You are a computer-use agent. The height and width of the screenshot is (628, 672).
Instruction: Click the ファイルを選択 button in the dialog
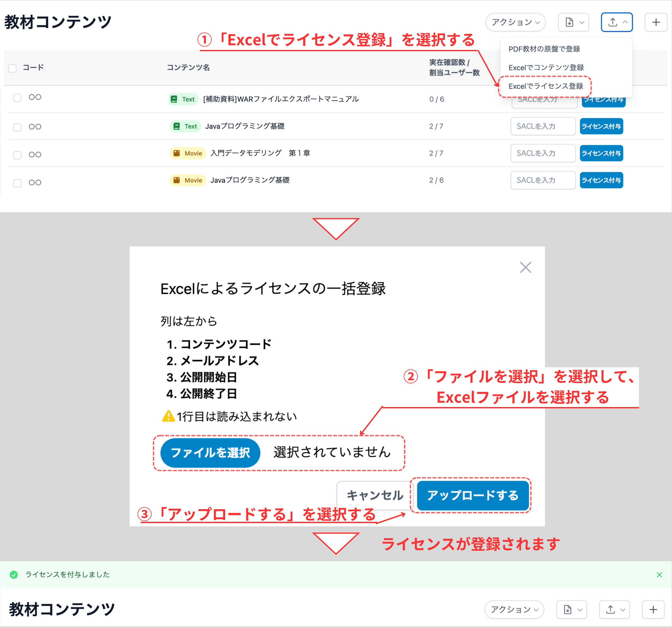(x=210, y=453)
